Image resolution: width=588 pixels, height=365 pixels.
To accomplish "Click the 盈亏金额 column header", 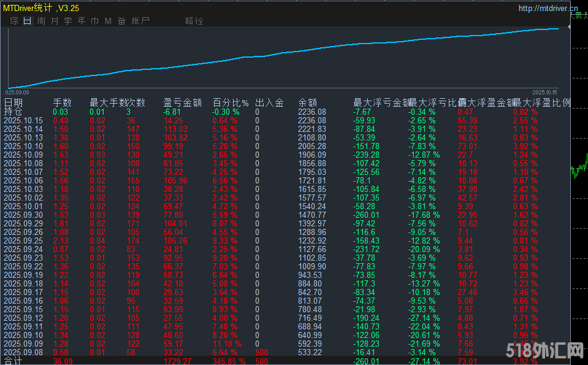I will pos(182,103).
